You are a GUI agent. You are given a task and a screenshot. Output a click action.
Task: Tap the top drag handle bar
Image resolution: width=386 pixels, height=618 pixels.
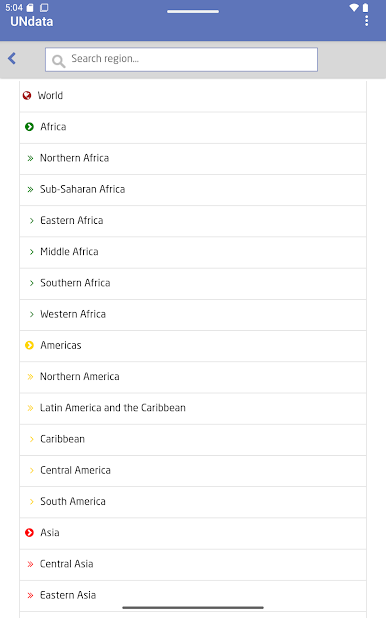click(193, 11)
